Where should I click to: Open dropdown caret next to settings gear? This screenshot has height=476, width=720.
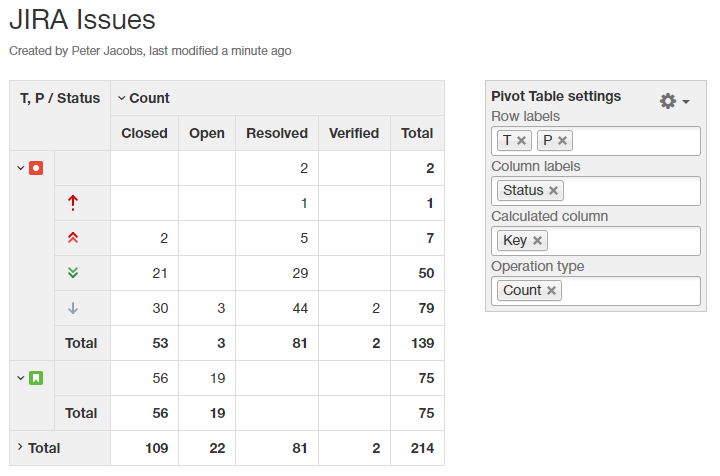pos(686,101)
